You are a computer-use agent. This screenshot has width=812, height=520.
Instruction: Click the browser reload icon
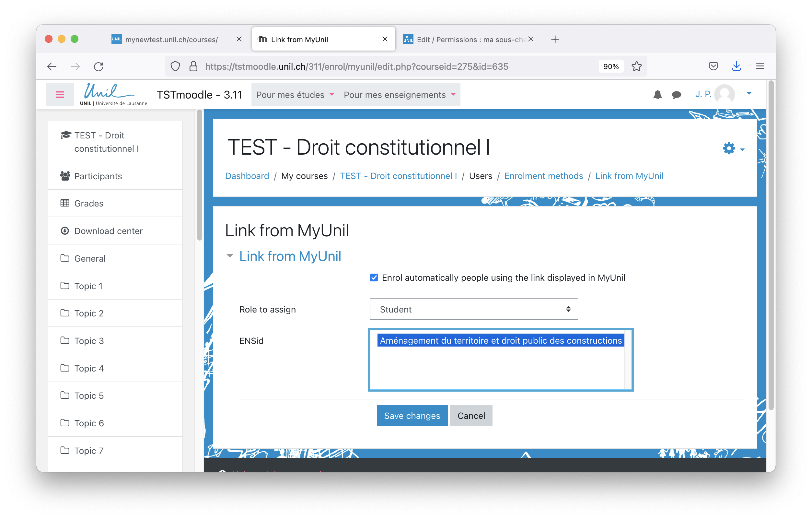coord(99,66)
